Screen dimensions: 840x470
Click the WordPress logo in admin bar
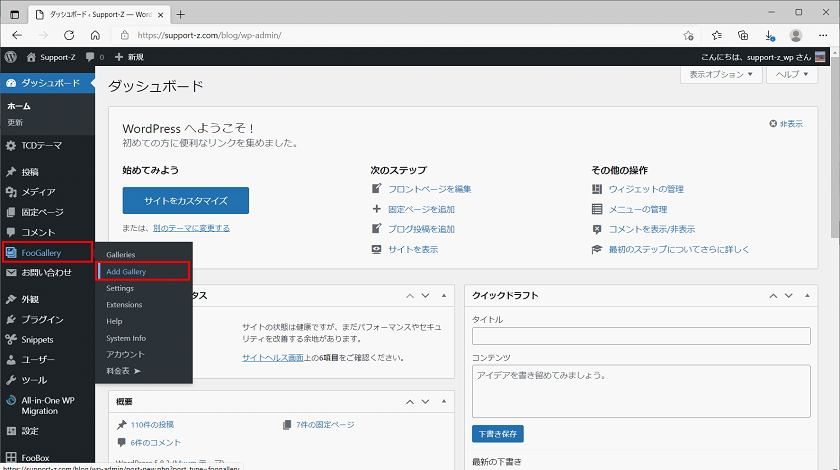click(x=10, y=57)
